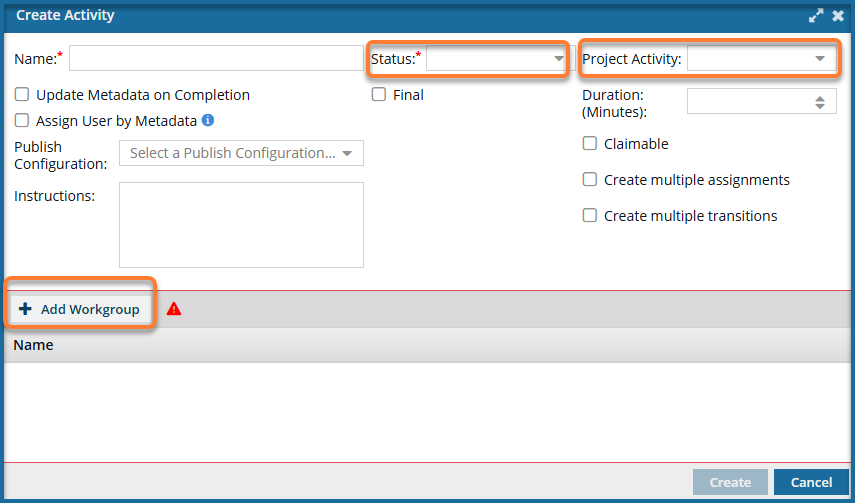Open the Status dropdown
This screenshot has width=855, height=503.
click(496, 58)
